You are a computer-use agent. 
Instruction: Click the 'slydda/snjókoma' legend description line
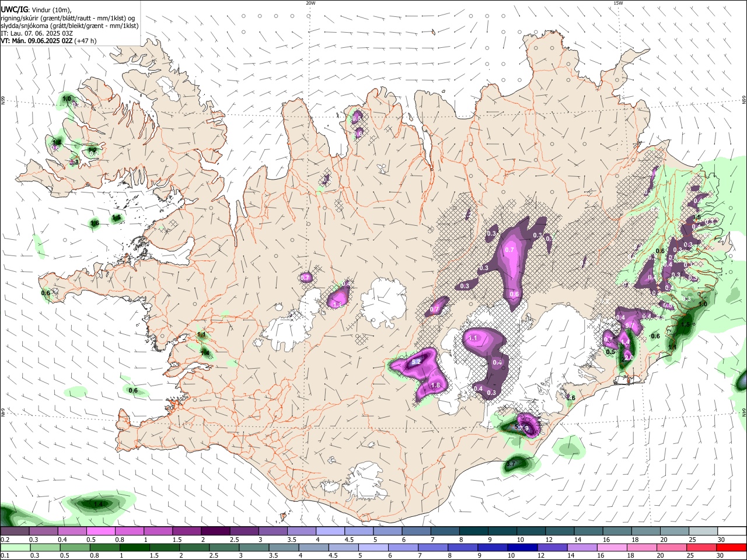pos(70,26)
